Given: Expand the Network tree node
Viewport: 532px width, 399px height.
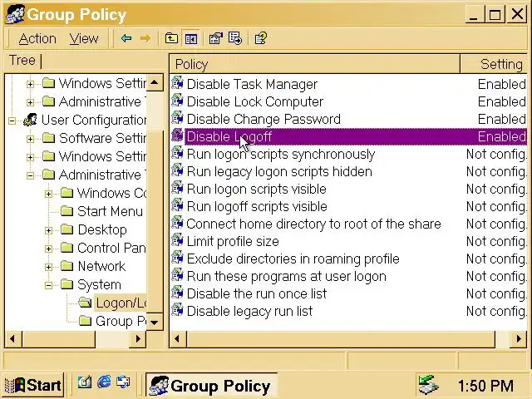Looking at the screenshot, I should 48,267.
